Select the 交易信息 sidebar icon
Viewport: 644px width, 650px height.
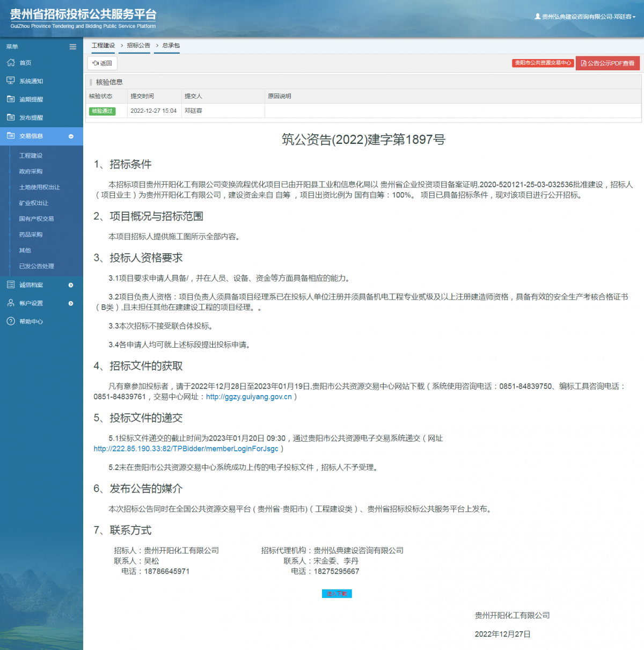[x=10, y=136]
